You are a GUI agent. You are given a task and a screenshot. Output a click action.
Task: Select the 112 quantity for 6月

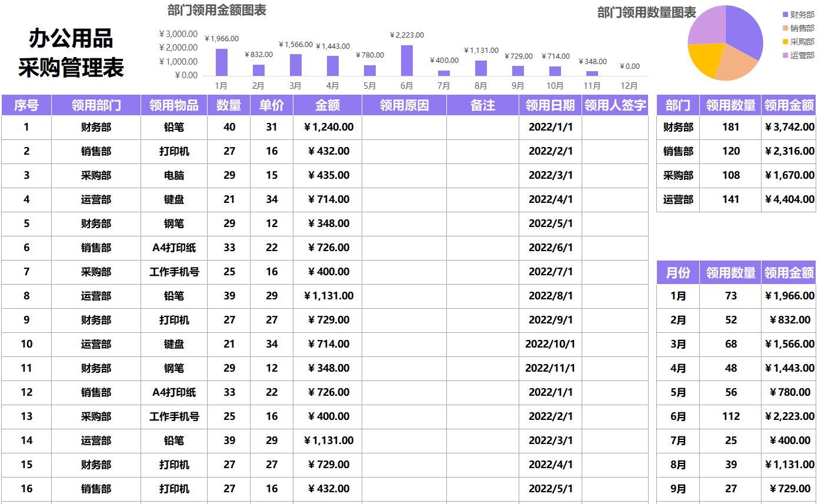731,416
